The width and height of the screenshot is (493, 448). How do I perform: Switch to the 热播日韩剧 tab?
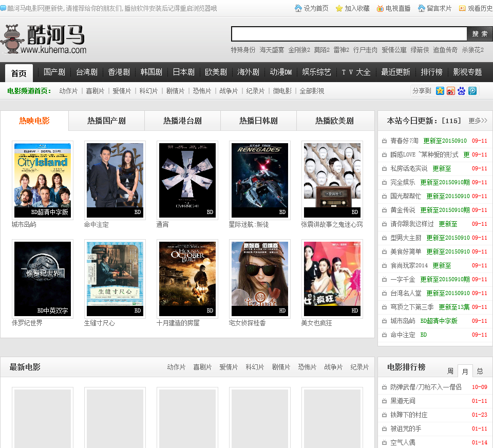[259, 121]
